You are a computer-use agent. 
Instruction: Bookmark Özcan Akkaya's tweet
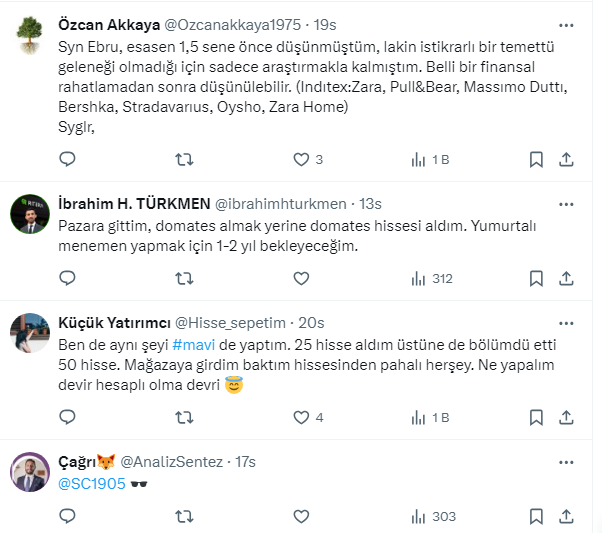point(536,159)
